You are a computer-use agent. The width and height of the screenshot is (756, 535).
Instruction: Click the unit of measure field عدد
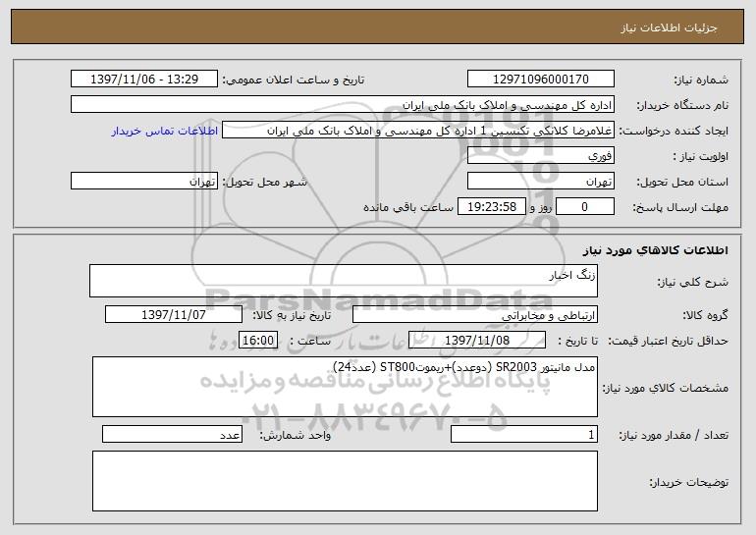point(172,434)
